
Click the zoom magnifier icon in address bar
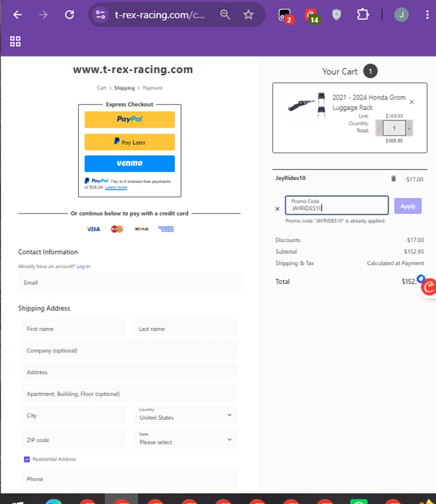225,15
